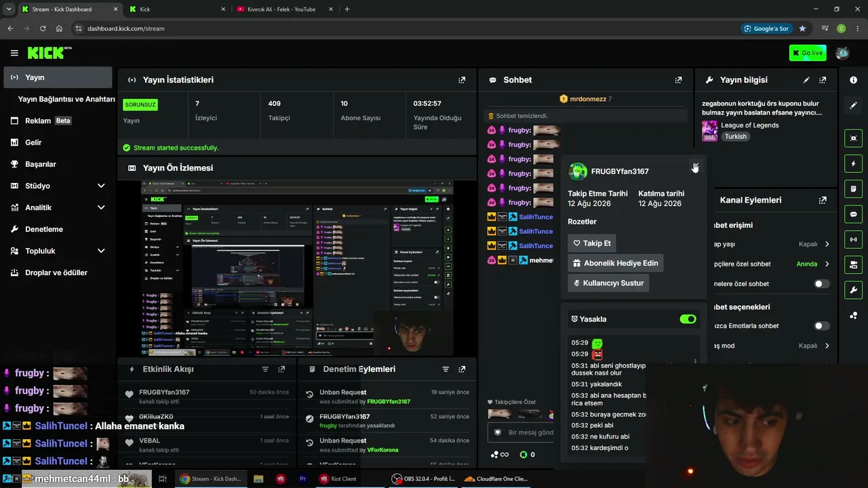
Task: Open Droplar ve ödüller page
Action: [x=58, y=272]
